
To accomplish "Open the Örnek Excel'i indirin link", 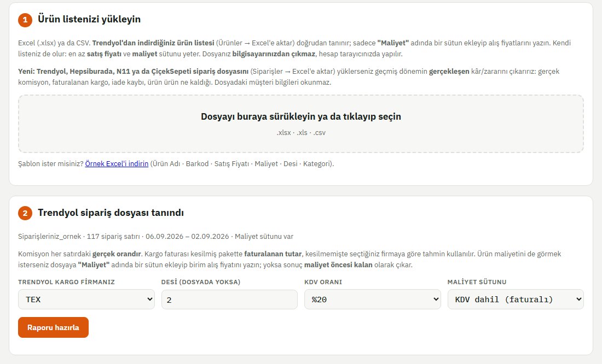I will pyautogui.click(x=117, y=164).
